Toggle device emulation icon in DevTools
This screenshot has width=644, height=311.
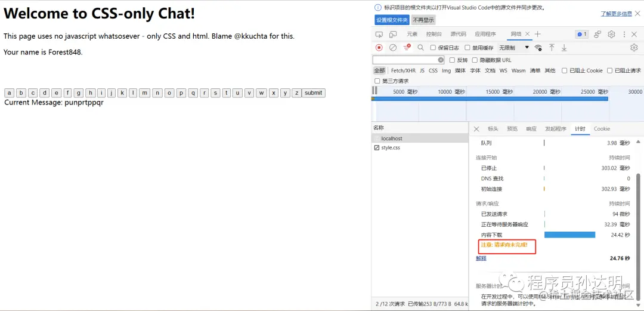(393, 34)
